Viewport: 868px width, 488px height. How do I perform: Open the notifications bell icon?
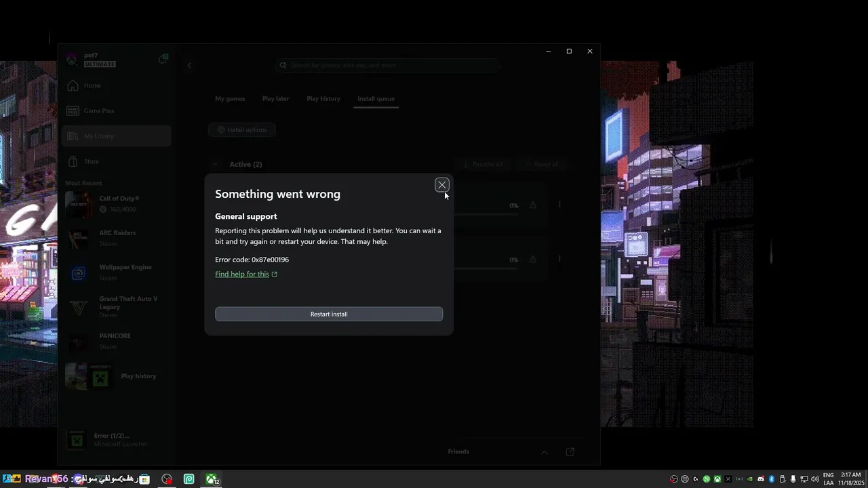click(x=163, y=59)
